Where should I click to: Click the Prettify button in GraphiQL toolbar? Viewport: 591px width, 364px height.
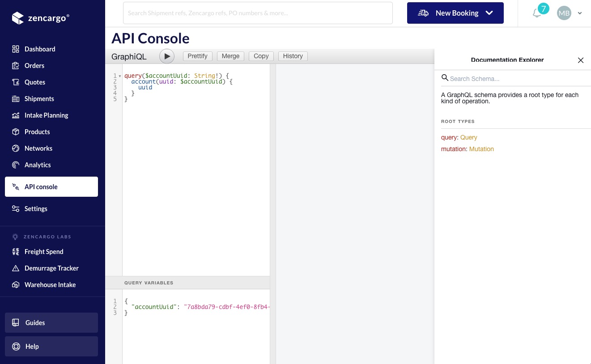click(197, 56)
